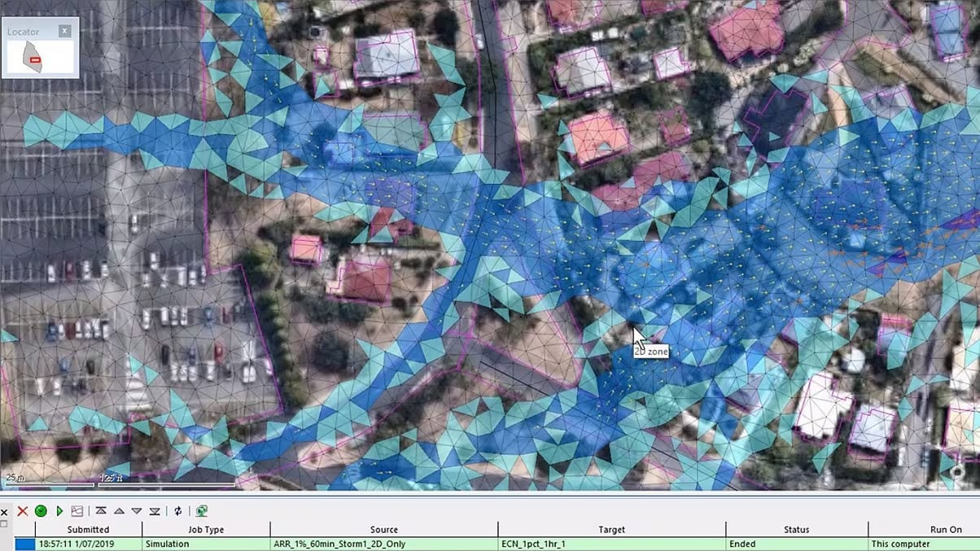The width and height of the screenshot is (980, 551).
Task: Click the green circle job status icon
Action: tap(41, 511)
